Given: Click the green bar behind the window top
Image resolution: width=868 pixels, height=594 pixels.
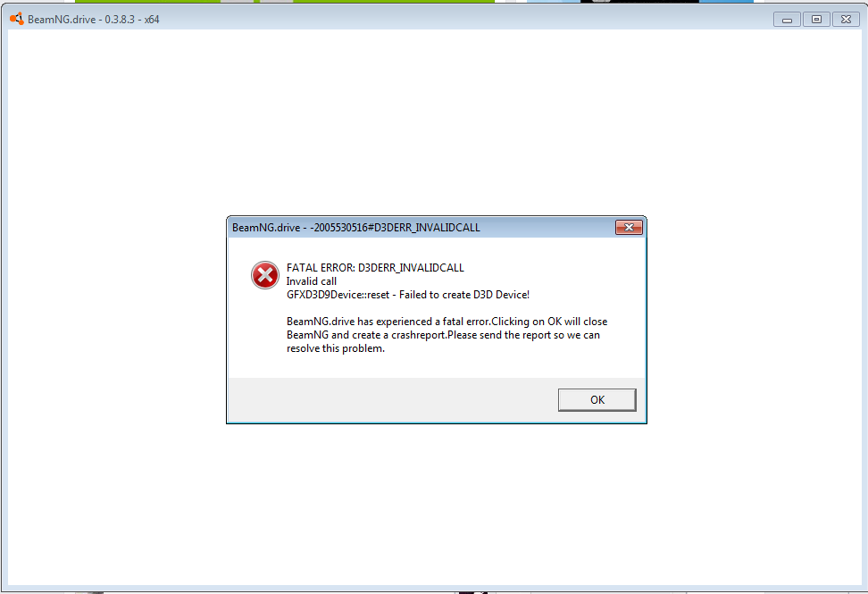Looking at the screenshot, I should click(x=394, y=1).
